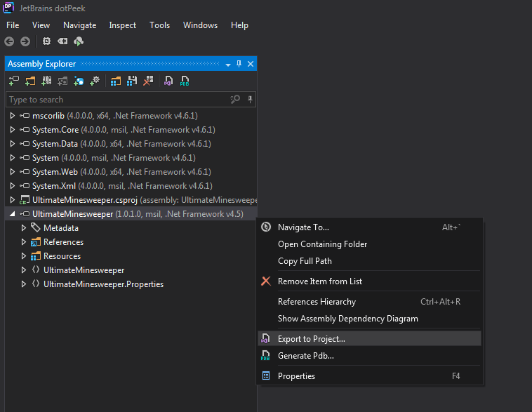Click the Generate PDB toolbar icon
This screenshot has height=412, width=532.
pos(185,81)
